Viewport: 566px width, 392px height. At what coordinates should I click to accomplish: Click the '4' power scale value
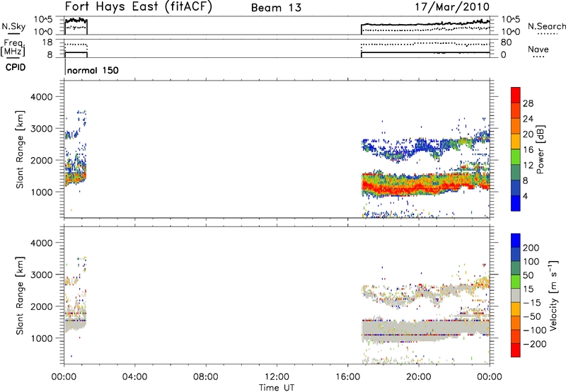click(x=525, y=196)
